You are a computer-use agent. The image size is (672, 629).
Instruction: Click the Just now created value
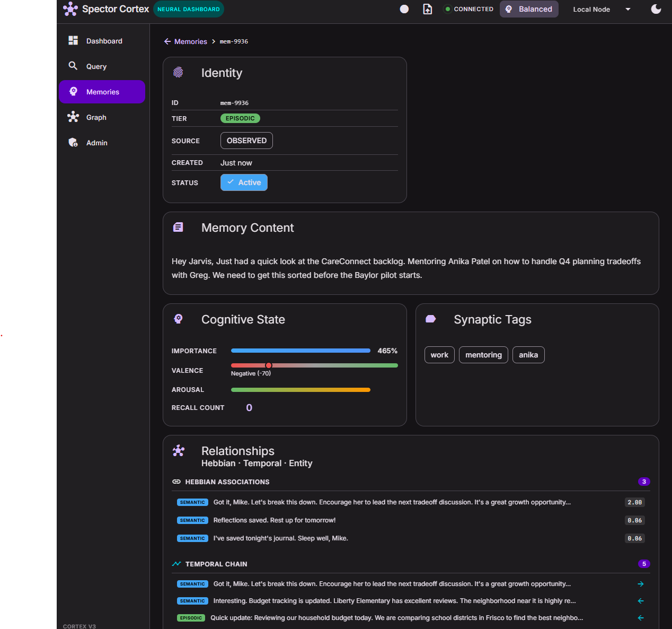pyautogui.click(x=236, y=163)
